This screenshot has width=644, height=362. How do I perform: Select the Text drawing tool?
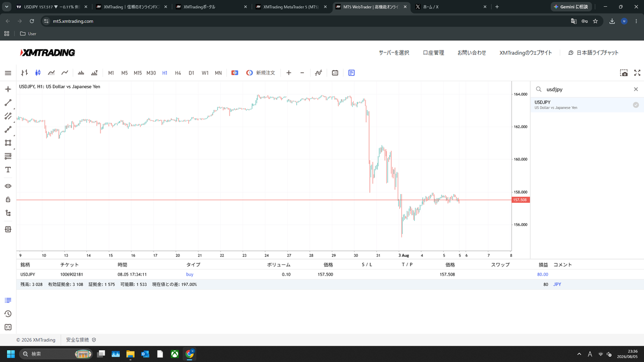pyautogui.click(x=8, y=169)
